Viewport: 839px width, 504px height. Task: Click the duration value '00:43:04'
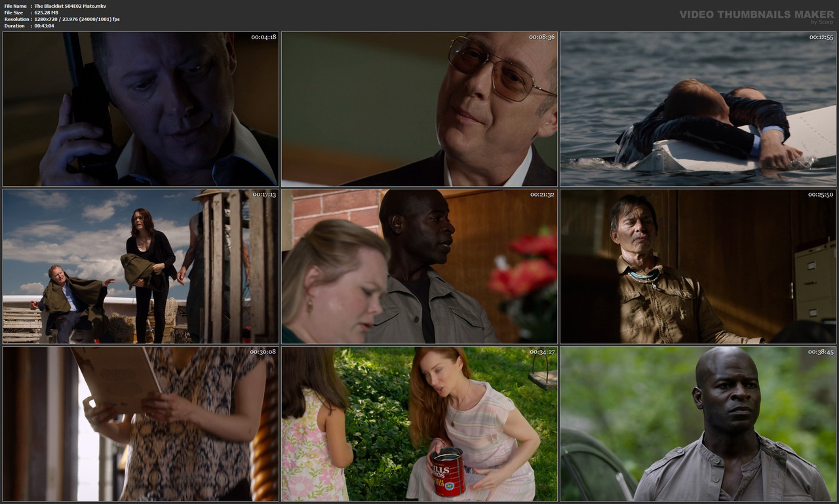(x=45, y=26)
